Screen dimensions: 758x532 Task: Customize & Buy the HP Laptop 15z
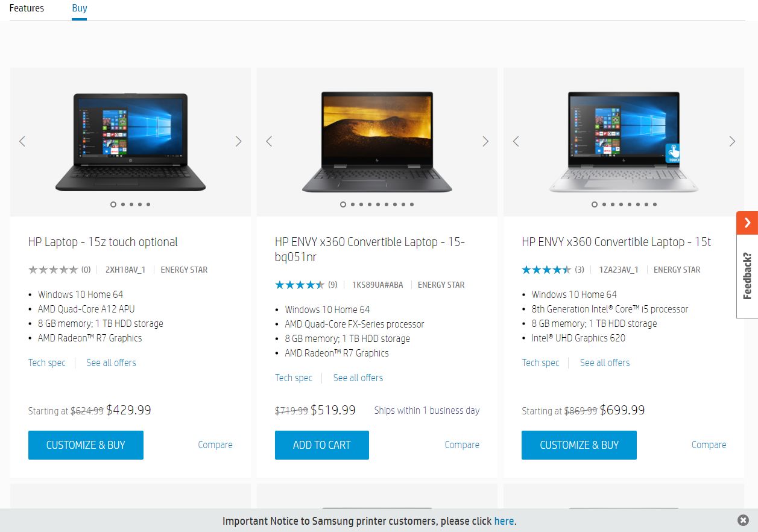point(86,445)
